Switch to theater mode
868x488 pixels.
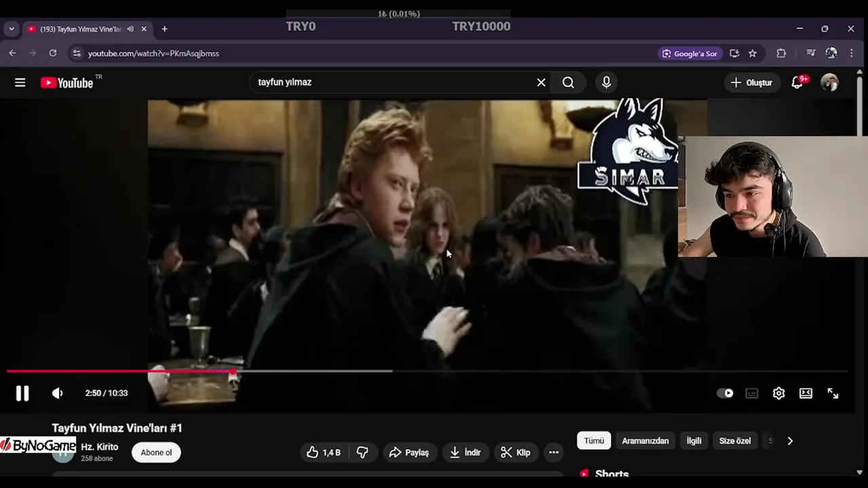pos(806,393)
